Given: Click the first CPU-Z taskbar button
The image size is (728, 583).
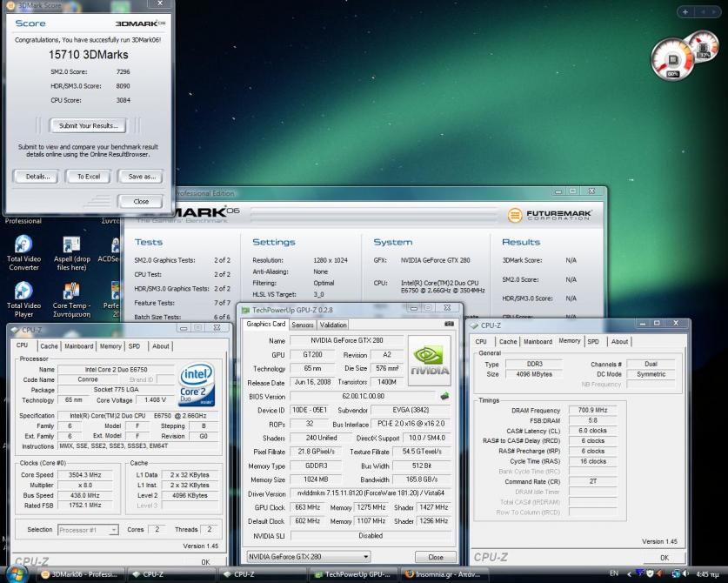Looking at the screenshot, I should coord(172,574).
